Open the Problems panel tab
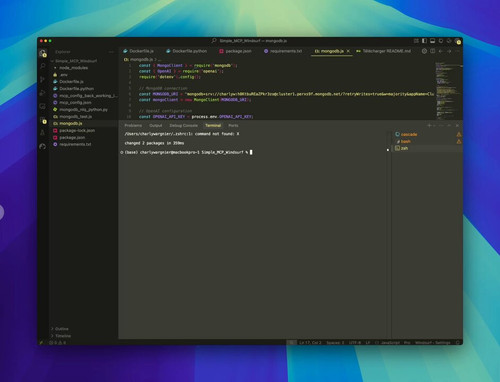500x382 pixels. (133, 126)
